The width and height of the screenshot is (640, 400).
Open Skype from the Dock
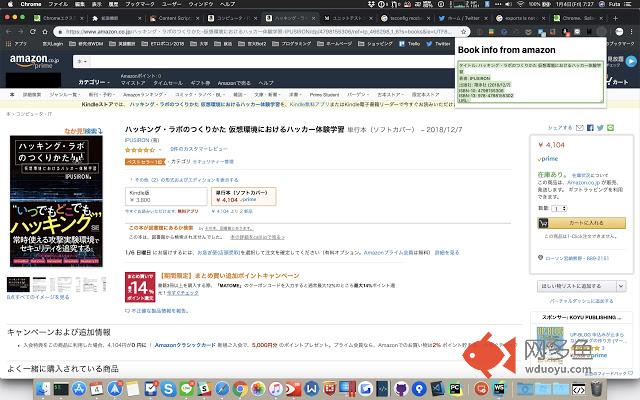[x=168, y=389]
